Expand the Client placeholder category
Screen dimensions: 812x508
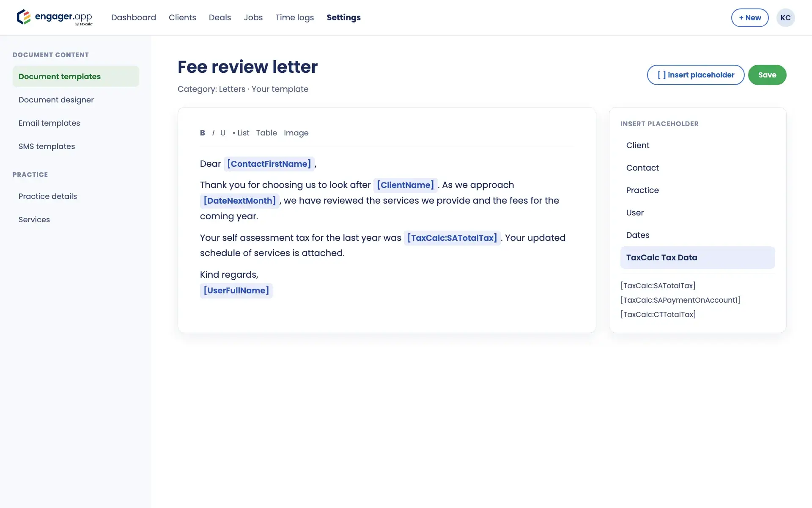(697, 146)
